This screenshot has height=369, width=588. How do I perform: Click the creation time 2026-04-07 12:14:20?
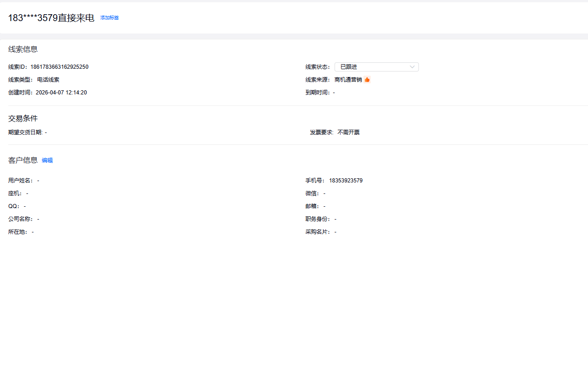click(61, 93)
